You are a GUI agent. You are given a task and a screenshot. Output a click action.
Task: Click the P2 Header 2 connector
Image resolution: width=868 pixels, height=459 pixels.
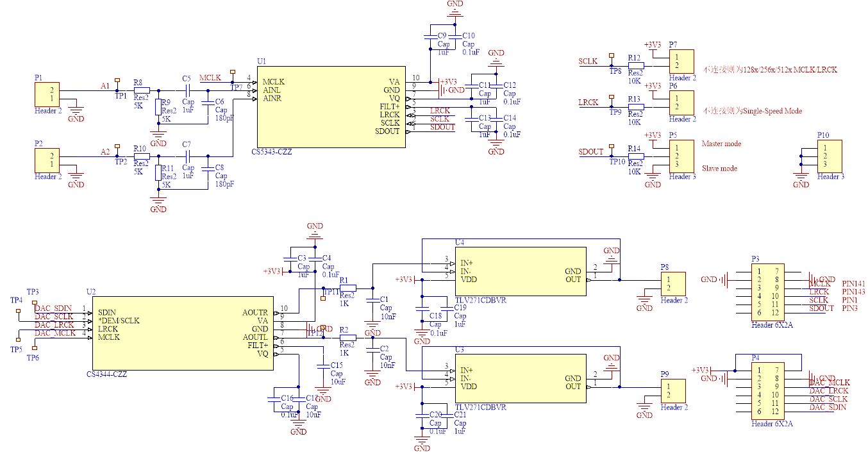pos(47,160)
